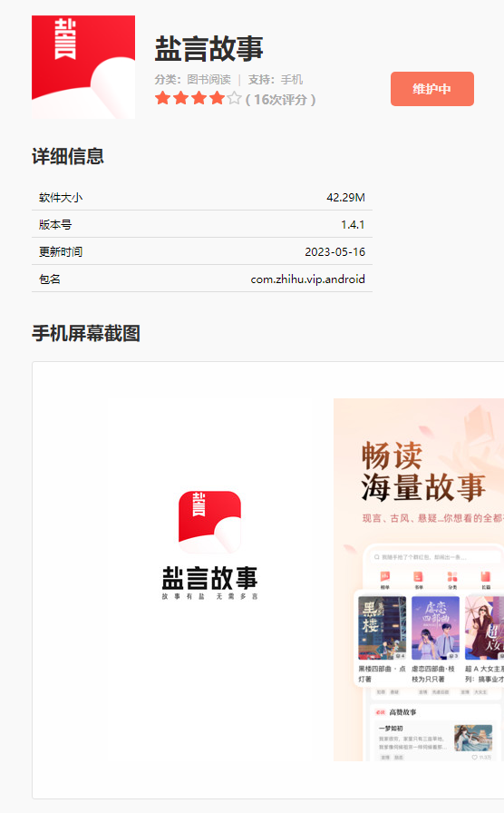The width and height of the screenshot is (504, 813).
Task: Click the 支持: 手机 label
Action: click(275, 79)
